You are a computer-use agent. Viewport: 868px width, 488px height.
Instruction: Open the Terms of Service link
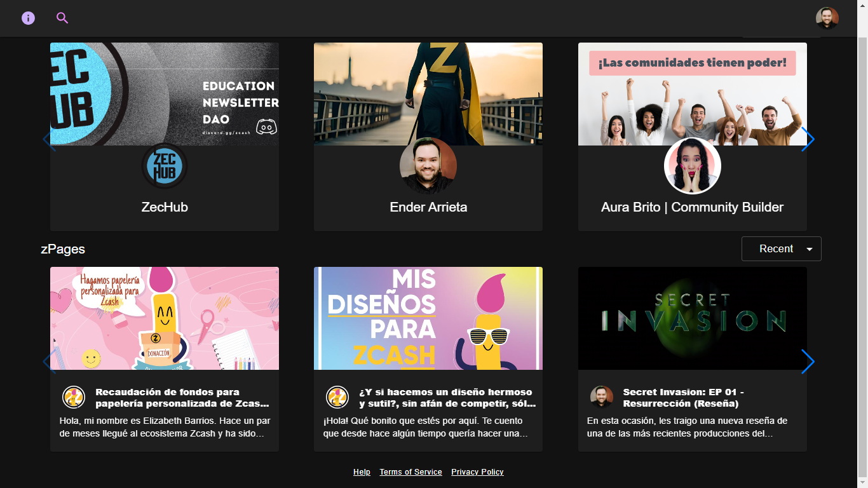(410, 472)
